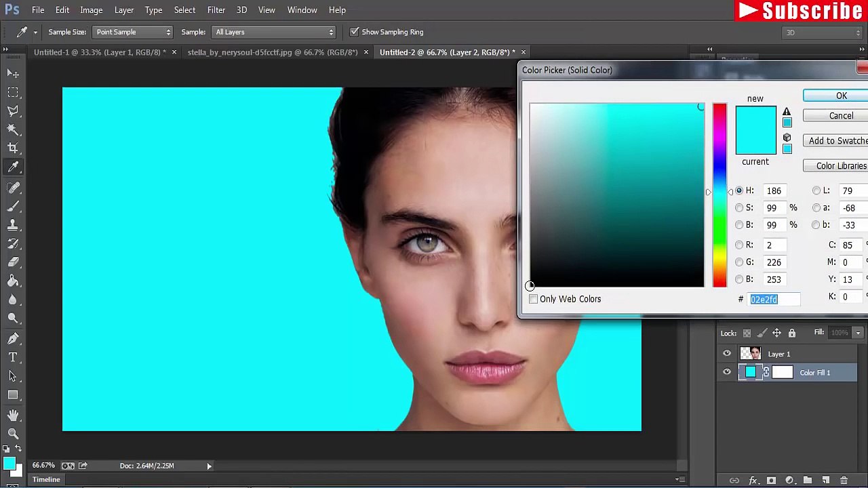Switch to the Untitled-1 document tab
This screenshot has height=488, width=868.
click(x=100, y=52)
